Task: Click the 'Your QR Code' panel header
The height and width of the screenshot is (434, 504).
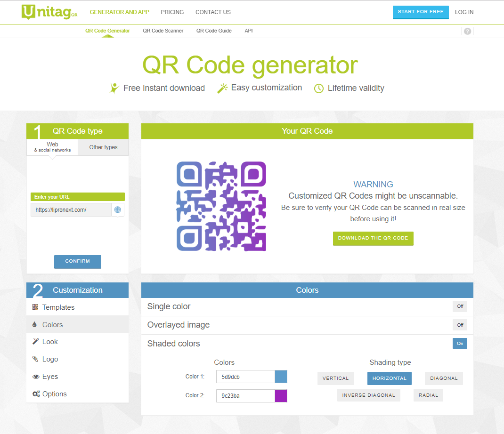Action: (307, 131)
